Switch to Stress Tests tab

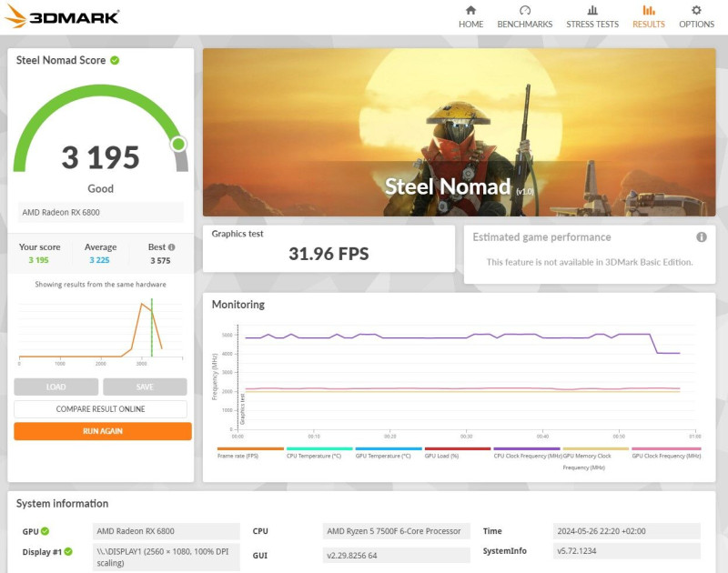[592, 17]
